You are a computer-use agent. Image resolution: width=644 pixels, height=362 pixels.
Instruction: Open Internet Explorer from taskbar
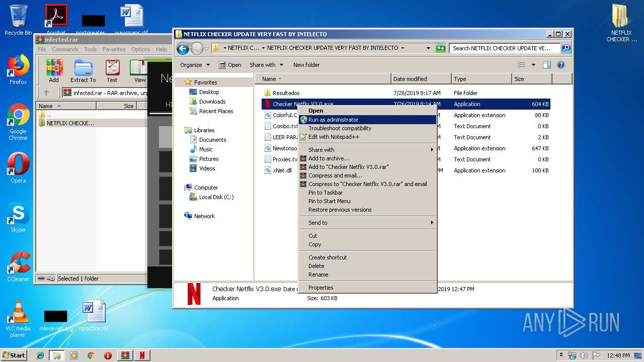(x=40, y=355)
